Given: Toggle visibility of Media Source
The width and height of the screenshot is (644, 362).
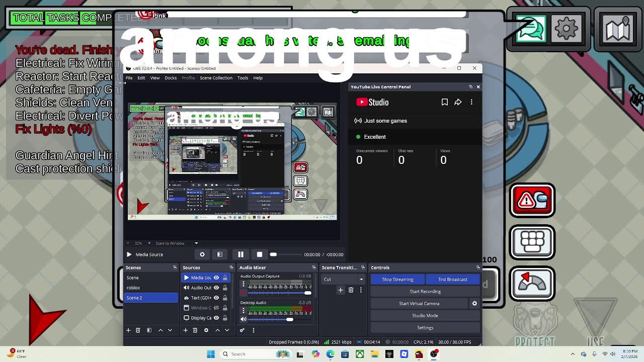Looking at the screenshot, I should (x=216, y=278).
